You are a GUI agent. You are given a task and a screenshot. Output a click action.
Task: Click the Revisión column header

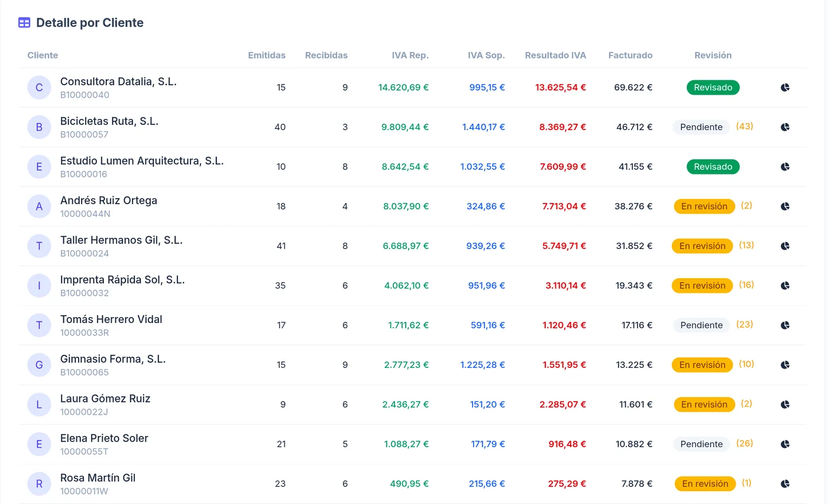713,55
